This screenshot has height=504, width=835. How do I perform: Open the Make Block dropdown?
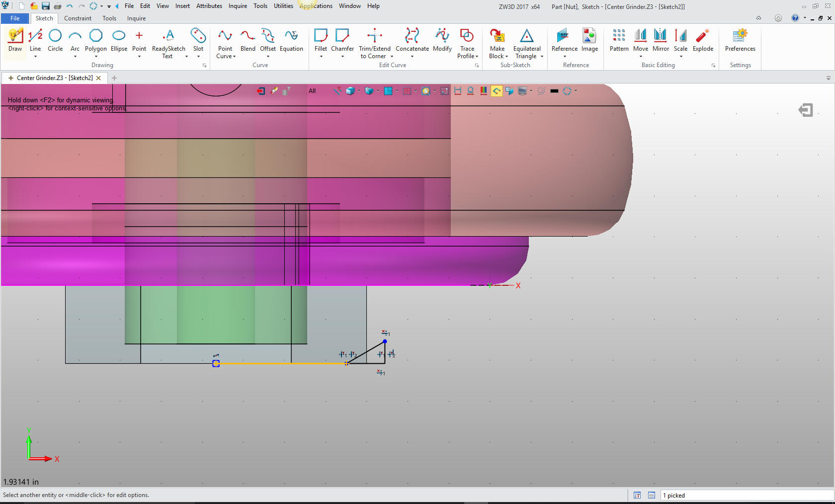tap(506, 57)
